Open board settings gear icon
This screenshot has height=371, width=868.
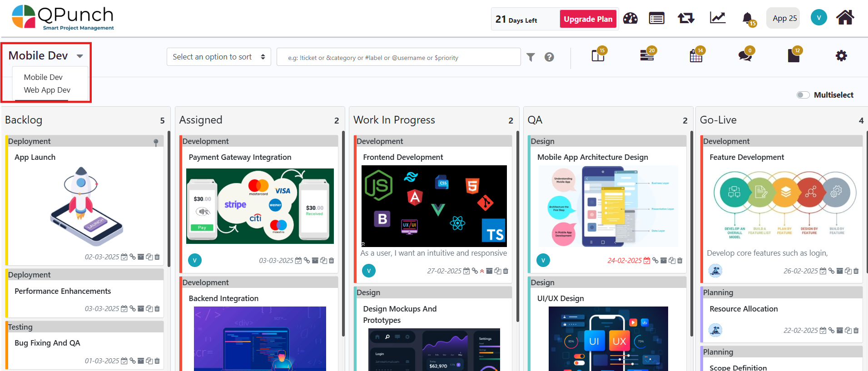(x=841, y=56)
